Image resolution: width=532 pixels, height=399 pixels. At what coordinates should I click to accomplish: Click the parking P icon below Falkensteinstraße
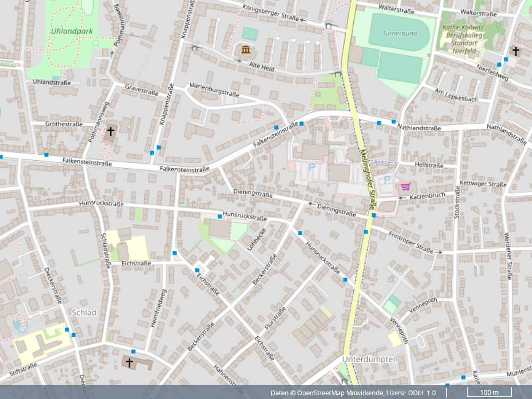coord(312,167)
